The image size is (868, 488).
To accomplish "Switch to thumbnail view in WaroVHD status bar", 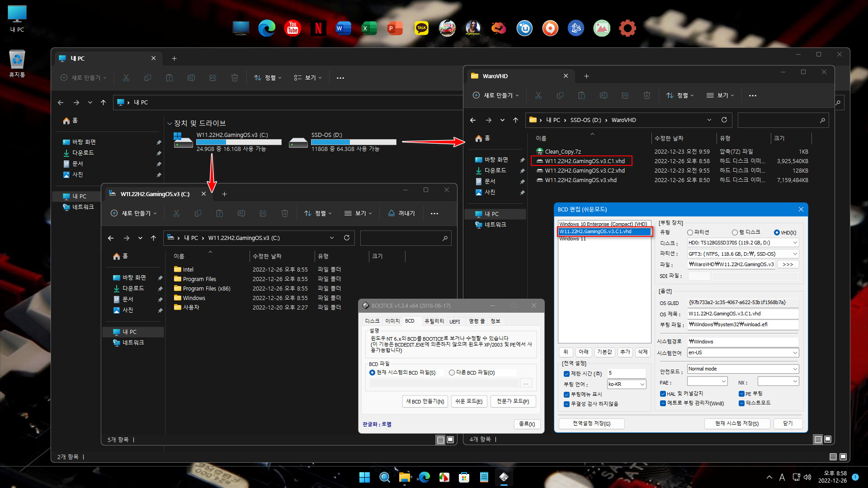I will coord(828,439).
